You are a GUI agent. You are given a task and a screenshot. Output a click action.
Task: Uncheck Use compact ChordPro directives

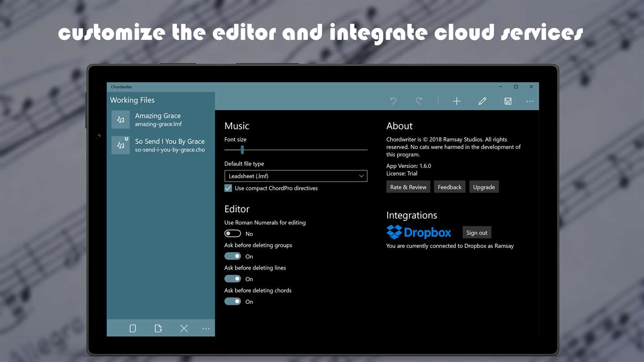click(x=228, y=188)
